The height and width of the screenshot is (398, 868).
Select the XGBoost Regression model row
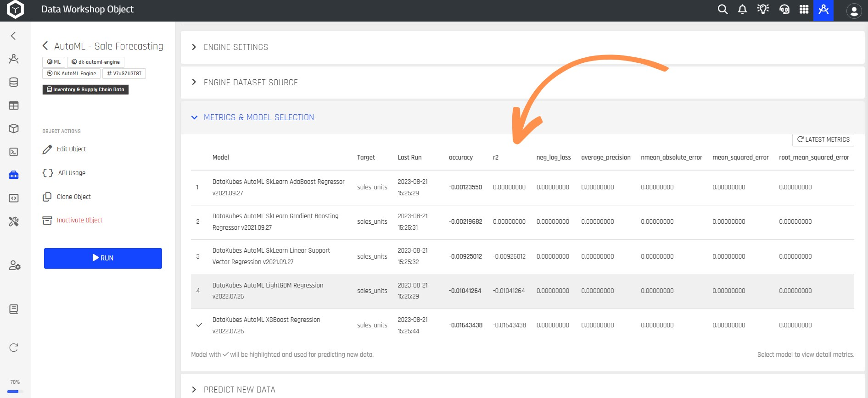pos(522,325)
